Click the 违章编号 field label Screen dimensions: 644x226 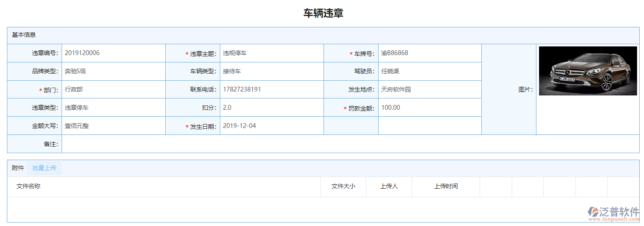coord(45,53)
